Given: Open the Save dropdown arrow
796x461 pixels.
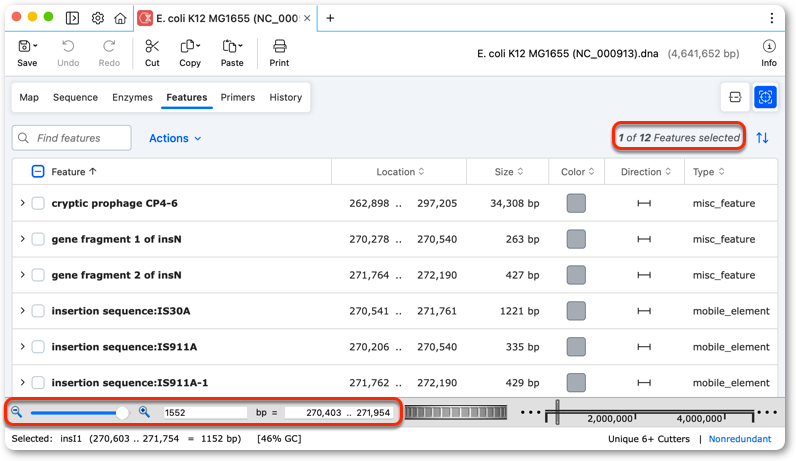Looking at the screenshot, I should pyautogui.click(x=35, y=46).
